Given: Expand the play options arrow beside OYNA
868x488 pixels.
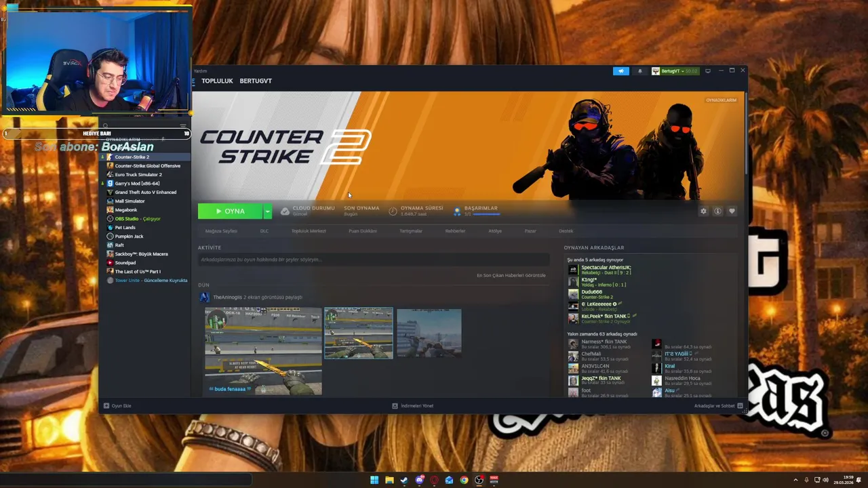Looking at the screenshot, I should click(x=267, y=211).
